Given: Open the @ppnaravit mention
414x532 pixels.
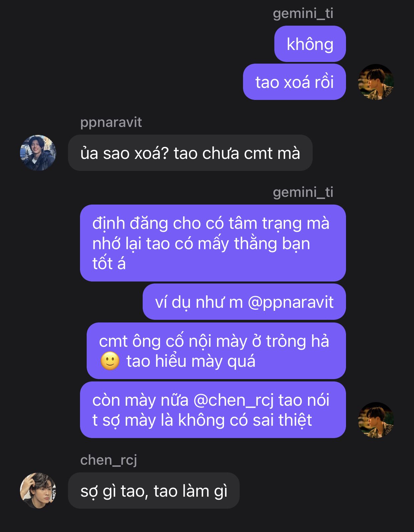Looking at the screenshot, I should tap(290, 302).
